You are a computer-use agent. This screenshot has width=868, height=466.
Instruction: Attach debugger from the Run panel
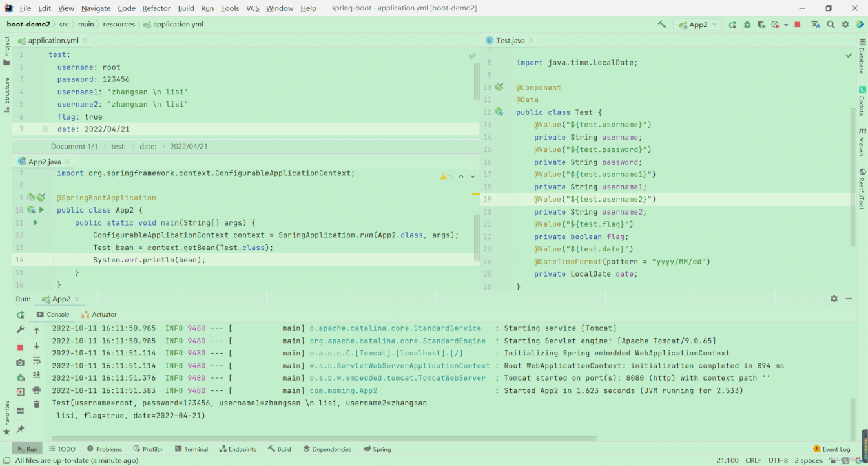[x=21, y=377]
